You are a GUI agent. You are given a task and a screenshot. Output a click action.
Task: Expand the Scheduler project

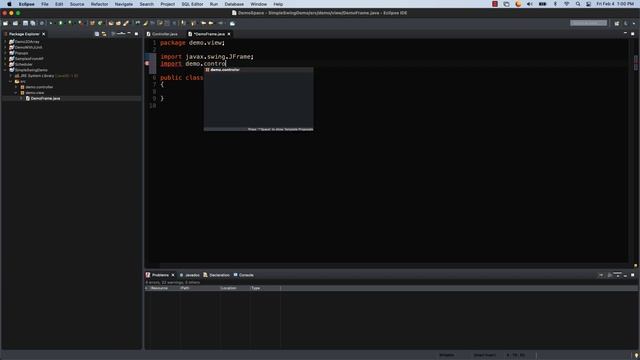(x=5, y=64)
